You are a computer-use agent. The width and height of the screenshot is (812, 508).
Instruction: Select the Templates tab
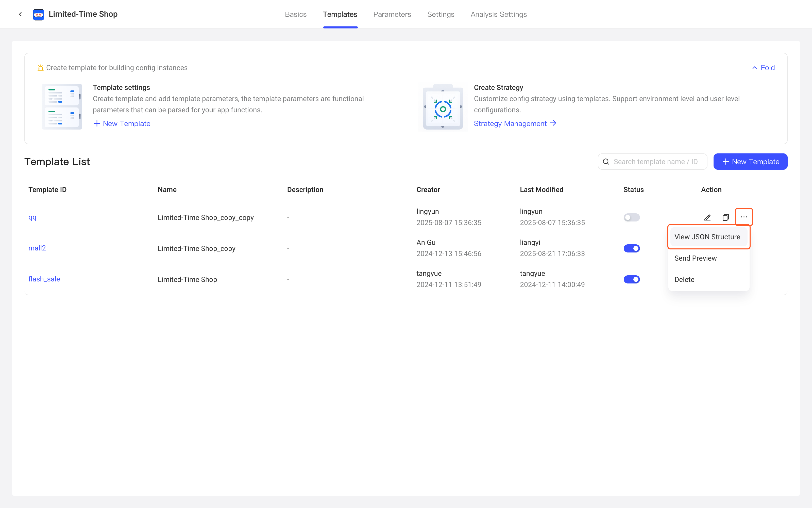pyautogui.click(x=340, y=14)
